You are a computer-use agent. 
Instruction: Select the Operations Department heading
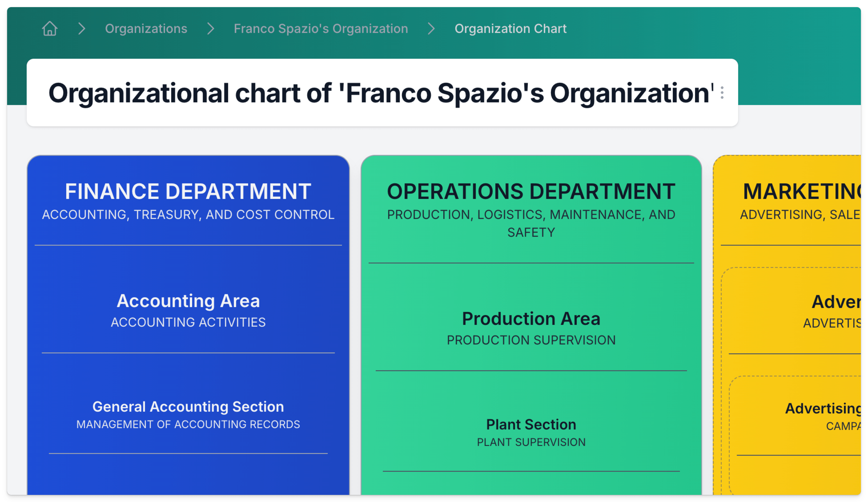531,191
